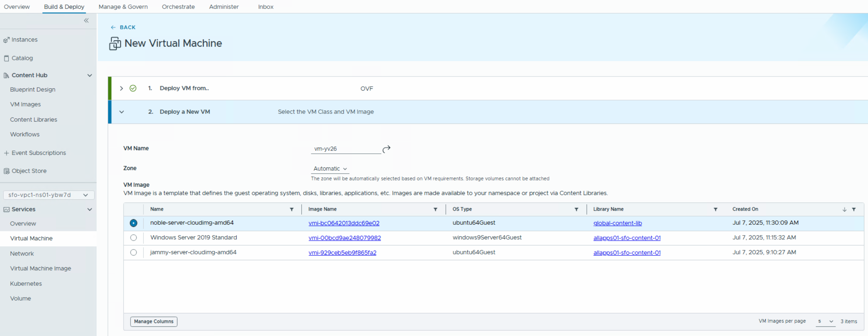
Task: Collapse the left sidebar with double-chevron icon
Action: [86, 21]
